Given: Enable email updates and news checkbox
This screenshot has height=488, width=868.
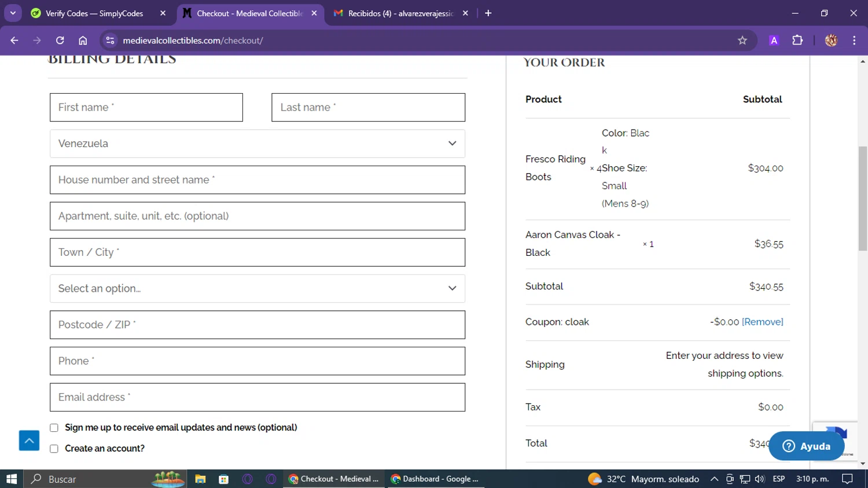Looking at the screenshot, I should [54, 428].
